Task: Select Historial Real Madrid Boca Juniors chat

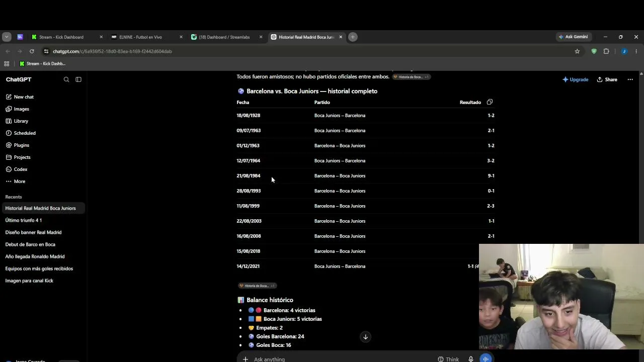Action: click(43, 208)
